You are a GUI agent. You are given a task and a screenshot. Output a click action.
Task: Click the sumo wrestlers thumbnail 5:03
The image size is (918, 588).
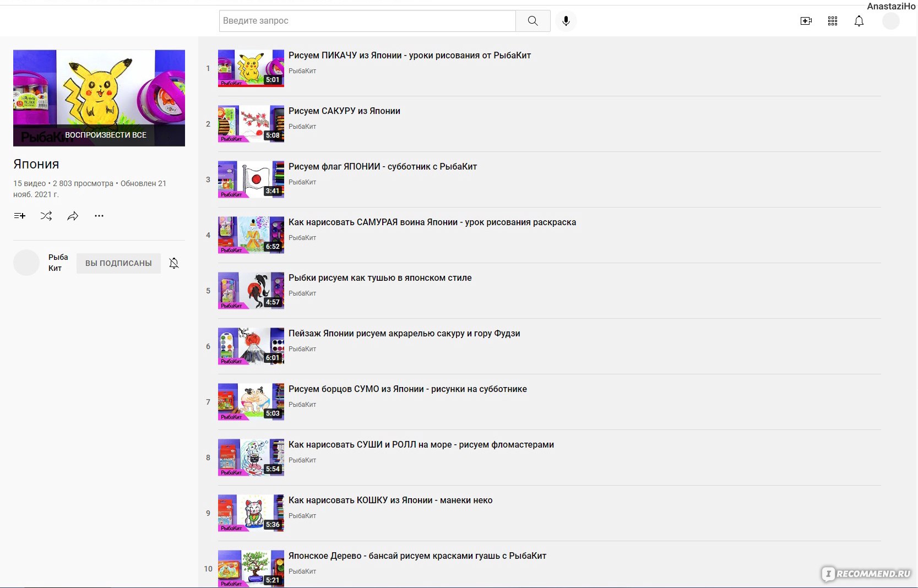pyautogui.click(x=251, y=402)
